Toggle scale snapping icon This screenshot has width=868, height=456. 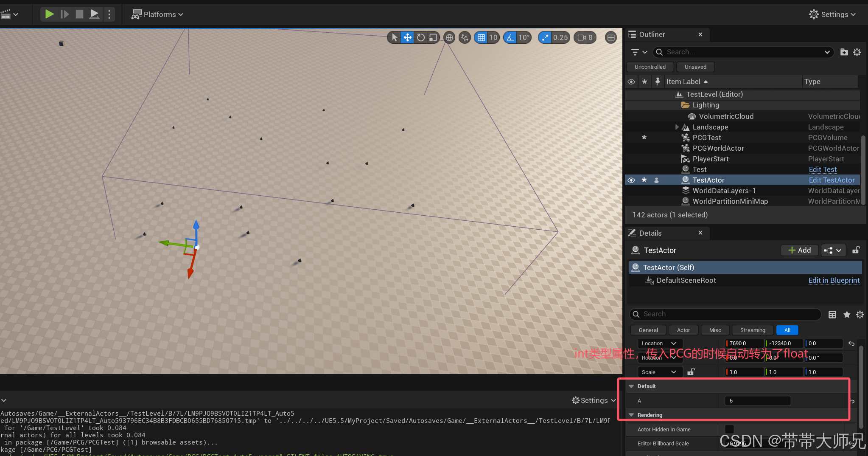[x=545, y=37]
